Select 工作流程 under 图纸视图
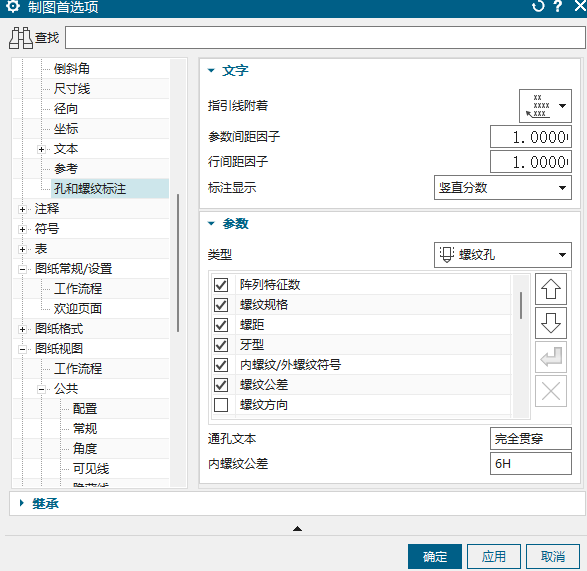587x571 pixels. [78, 368]
